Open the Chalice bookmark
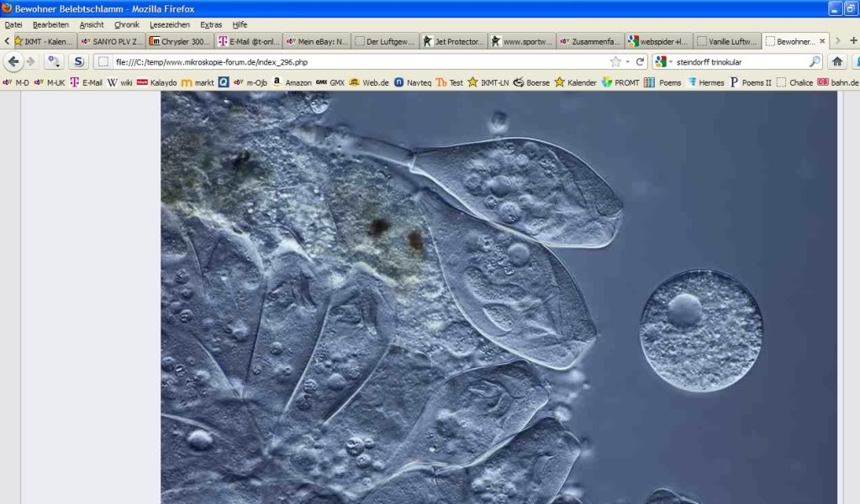The image size is (860, 504). [x=794, y=82]
